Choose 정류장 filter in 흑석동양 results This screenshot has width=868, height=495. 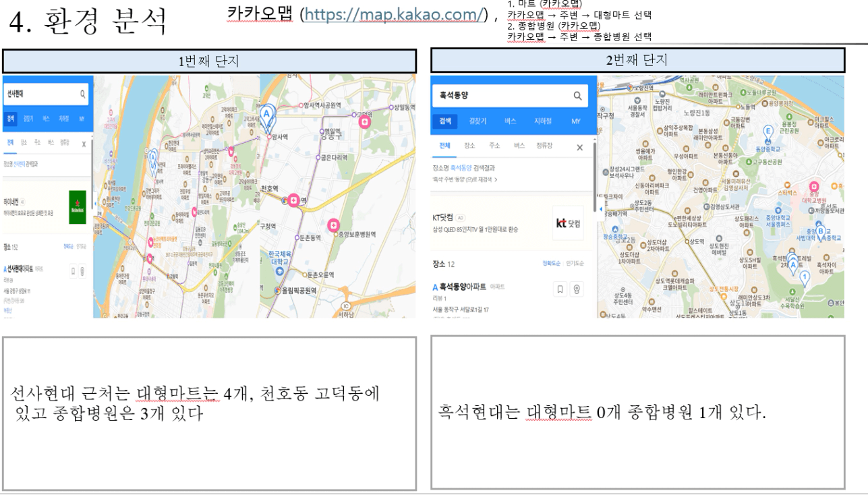tap(545, 146)
